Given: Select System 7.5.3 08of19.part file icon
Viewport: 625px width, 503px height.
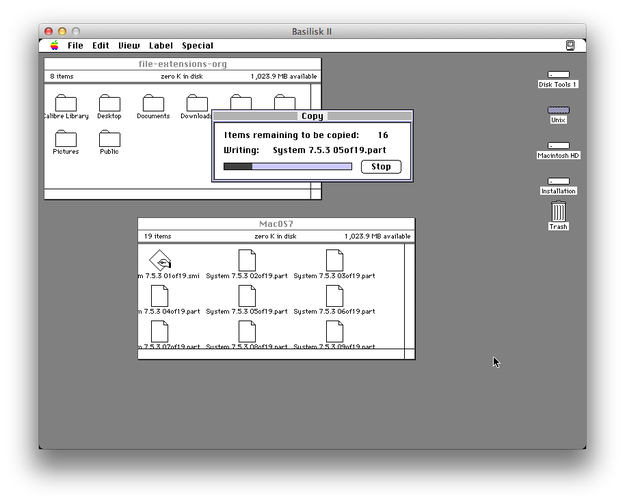Looking at the screenshot, I should (247, 331).
